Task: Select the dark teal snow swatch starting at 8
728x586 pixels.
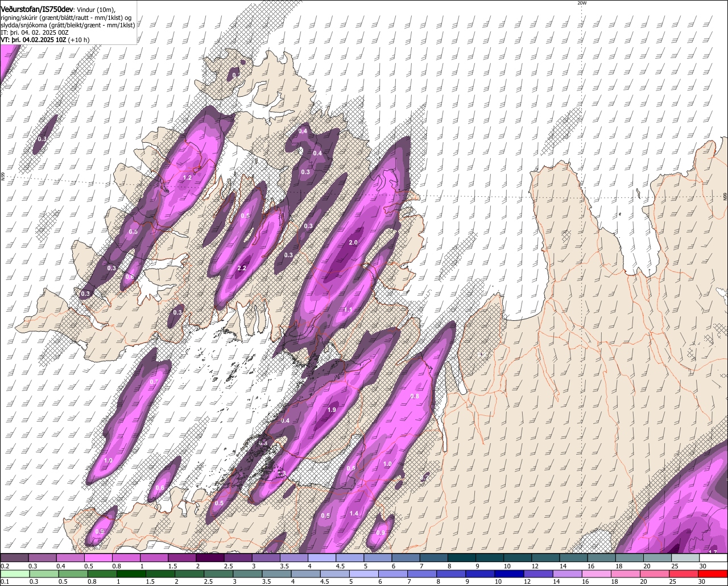Action: (x=462, y=558)
